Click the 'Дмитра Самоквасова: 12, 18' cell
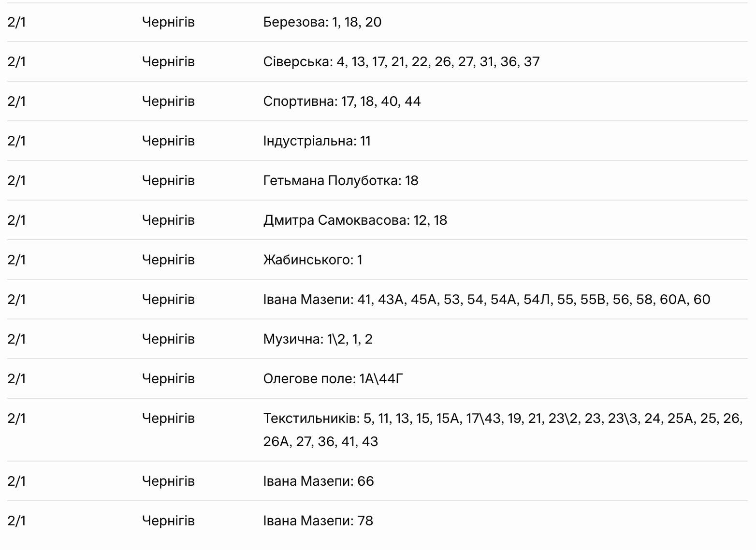This screenshot has height=550, width=756. (x=355, y=220)
